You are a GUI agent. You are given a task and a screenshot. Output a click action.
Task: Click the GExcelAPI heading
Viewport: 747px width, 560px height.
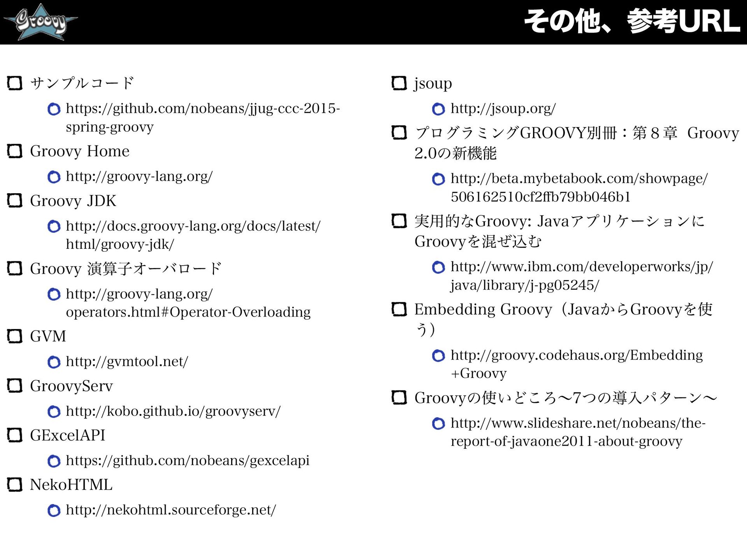coord(68,435)
